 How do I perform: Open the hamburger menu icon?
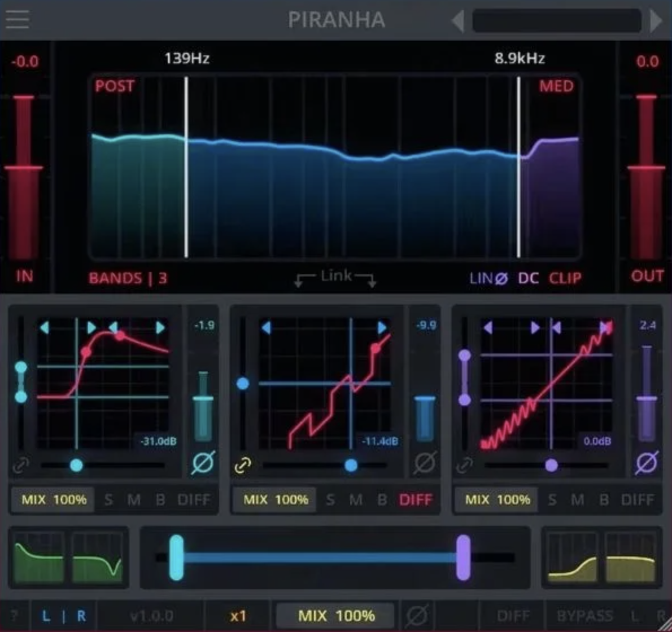[x=17, y=19]
